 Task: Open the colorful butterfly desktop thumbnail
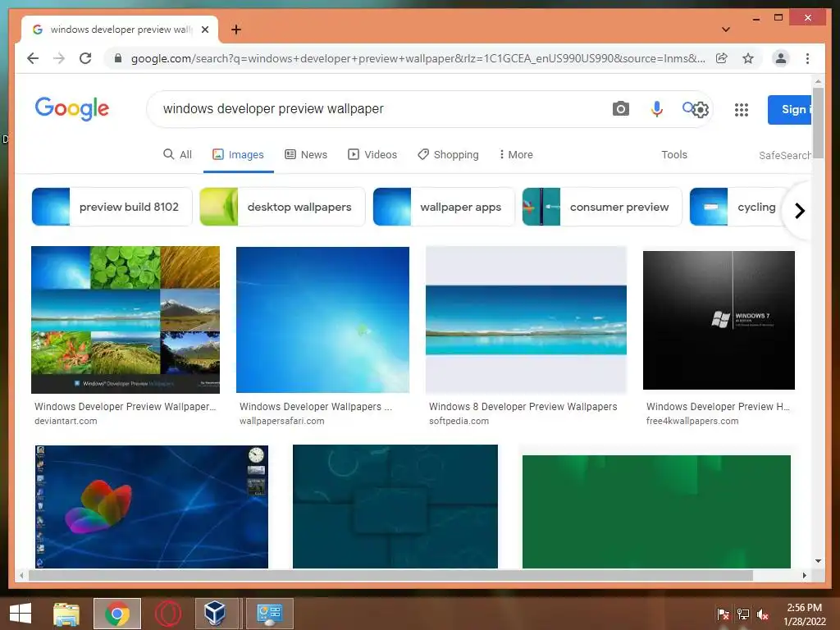(152, 507)
